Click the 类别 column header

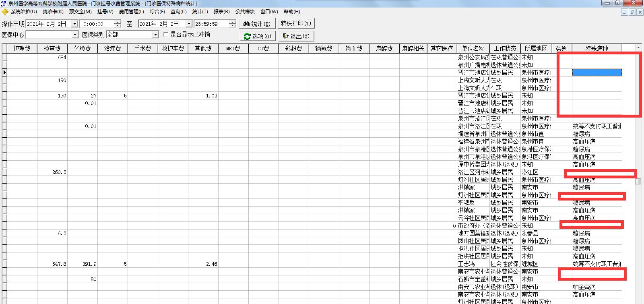[x=561, y=49]
